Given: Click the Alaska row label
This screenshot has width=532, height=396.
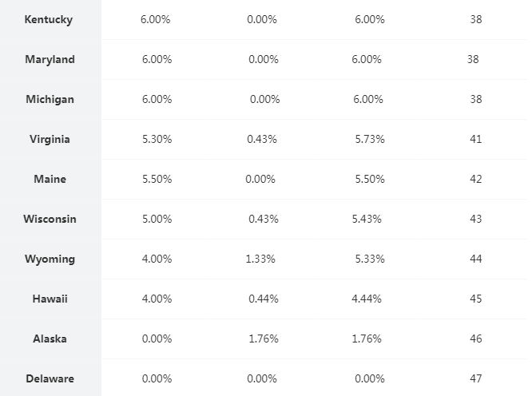Looking at the screenshot, I should click(50, 339).
